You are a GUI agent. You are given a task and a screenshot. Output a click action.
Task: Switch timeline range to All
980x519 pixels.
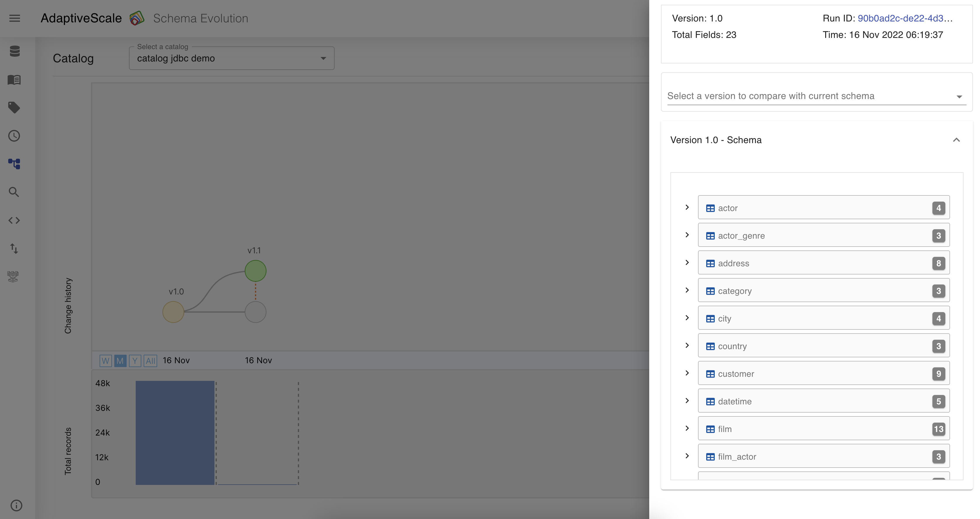(151, 361)
